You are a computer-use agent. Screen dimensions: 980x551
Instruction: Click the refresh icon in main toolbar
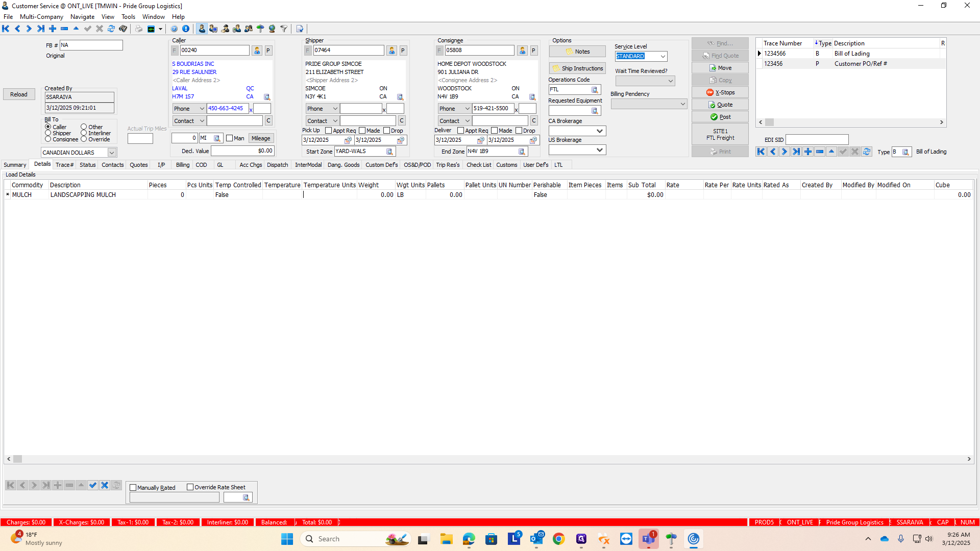tap(111, 29)
